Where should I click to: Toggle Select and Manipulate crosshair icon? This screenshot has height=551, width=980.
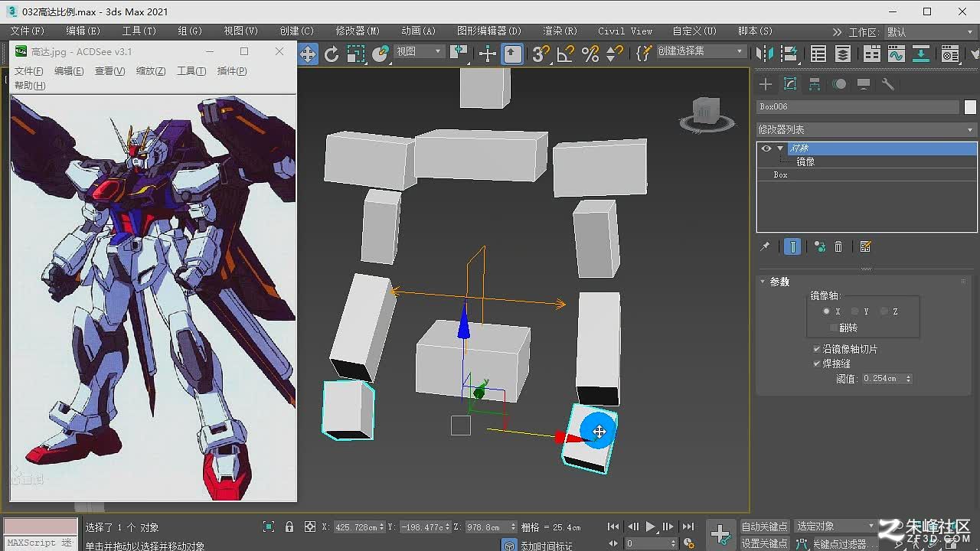tap(487, 54)
